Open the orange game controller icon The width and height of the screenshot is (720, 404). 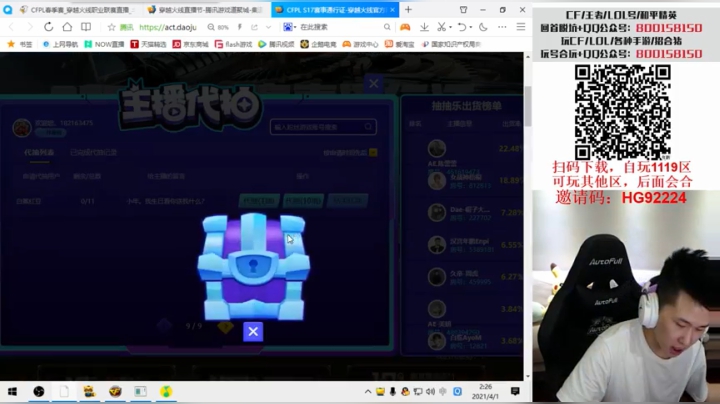click(405, 27)
